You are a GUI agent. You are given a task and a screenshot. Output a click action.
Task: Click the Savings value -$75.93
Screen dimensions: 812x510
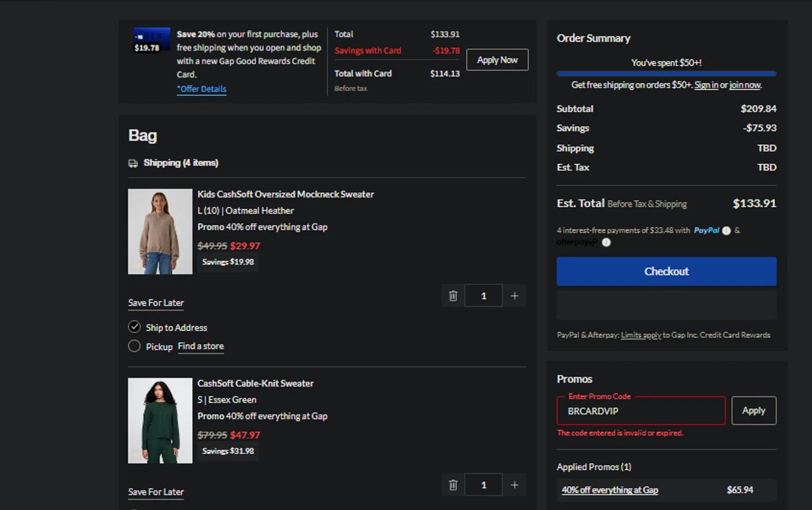[759, 128]
